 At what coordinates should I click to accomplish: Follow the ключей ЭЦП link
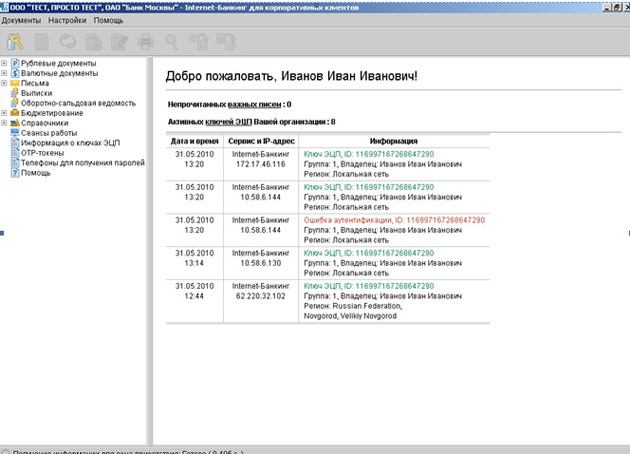click(229, 122)
